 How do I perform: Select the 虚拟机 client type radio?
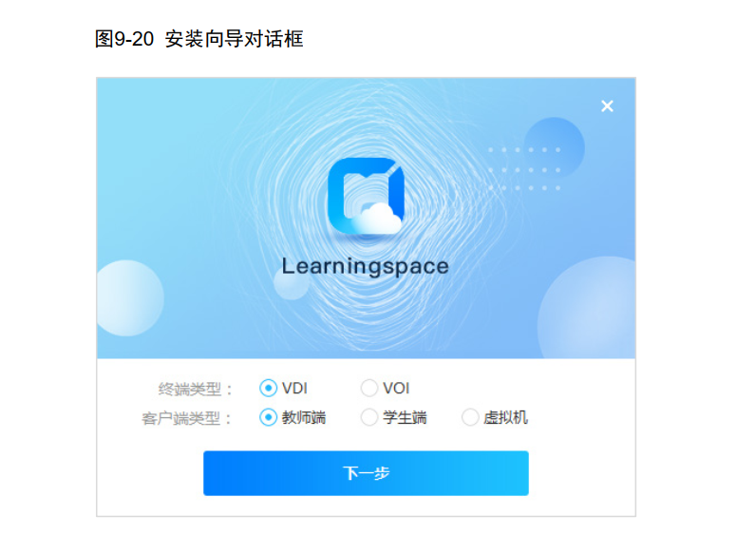click(x=470, y=417)
